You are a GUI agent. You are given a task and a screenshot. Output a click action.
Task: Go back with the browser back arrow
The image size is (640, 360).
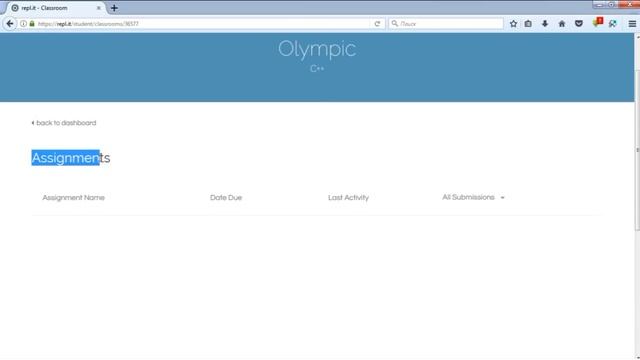[x=10, y=24]
